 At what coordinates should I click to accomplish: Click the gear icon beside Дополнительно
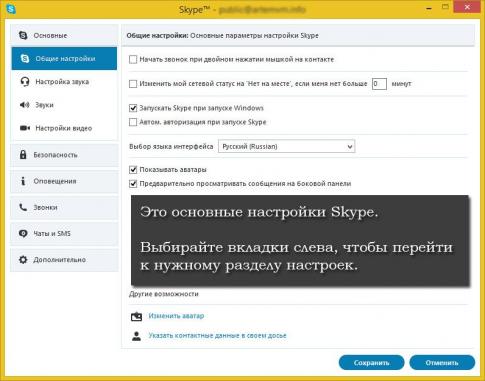[x=23, y=260]
